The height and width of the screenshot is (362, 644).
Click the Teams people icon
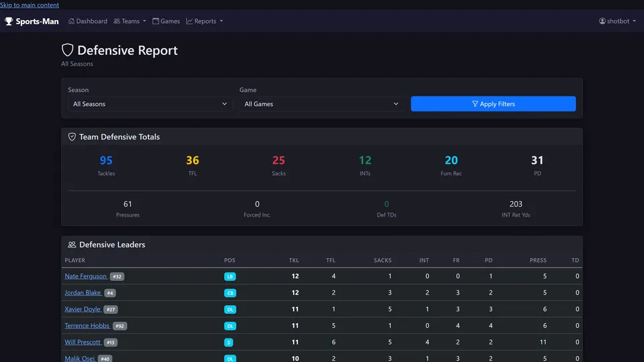coord(117,21)
